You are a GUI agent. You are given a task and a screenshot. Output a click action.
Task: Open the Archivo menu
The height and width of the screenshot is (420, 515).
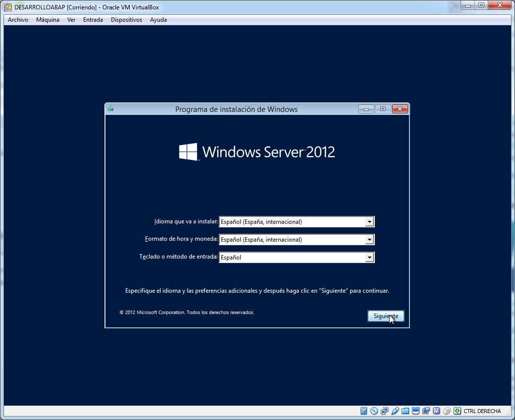[18, 20]
